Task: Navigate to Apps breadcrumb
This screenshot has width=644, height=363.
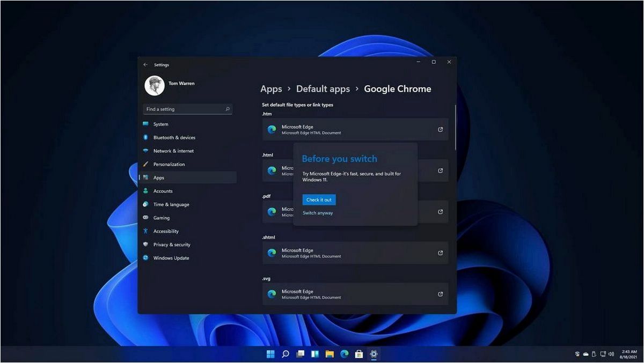Action: [x=271, y=89]
